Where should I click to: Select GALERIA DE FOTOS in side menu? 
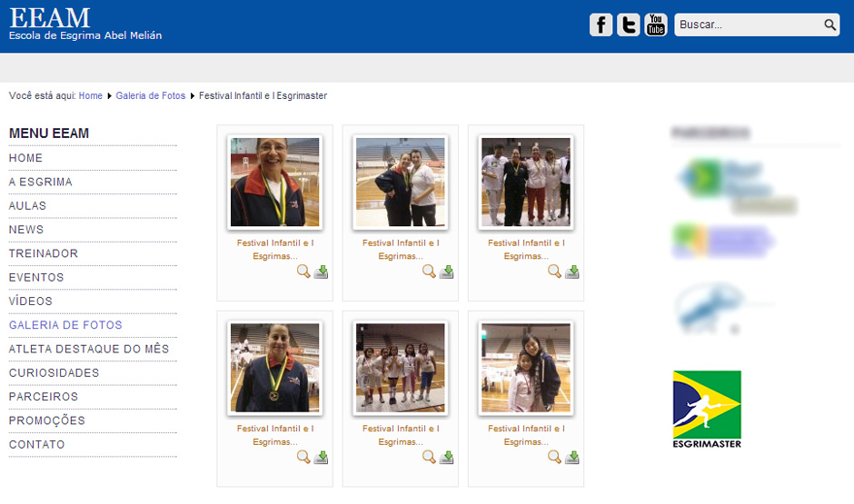[x=65, y=325]
